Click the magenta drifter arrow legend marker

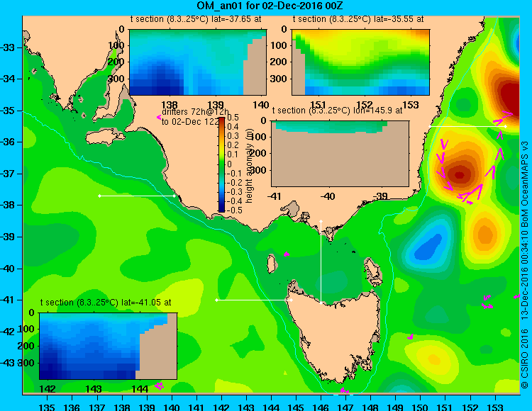[x=159, y=117]
